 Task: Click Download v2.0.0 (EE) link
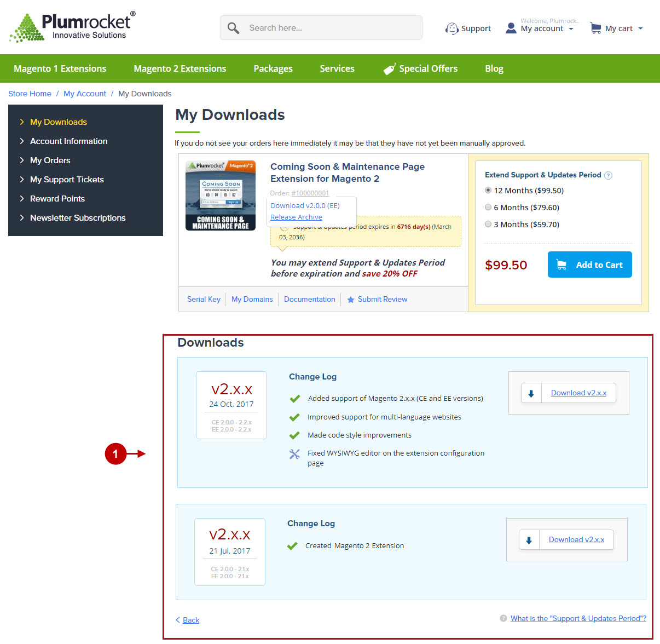tap(305, 206)
